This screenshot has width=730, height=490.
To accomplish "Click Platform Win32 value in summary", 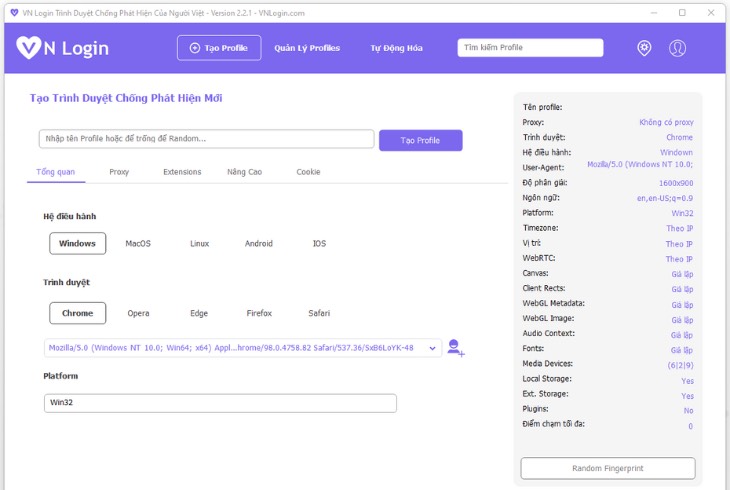I will click(682, 213).
